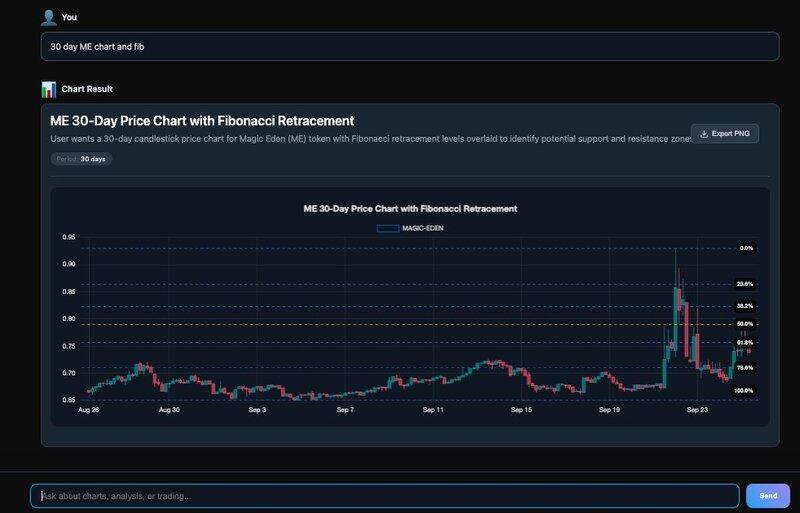
Task: Click the Sep 3 x-axis date label
Action: 257,409
